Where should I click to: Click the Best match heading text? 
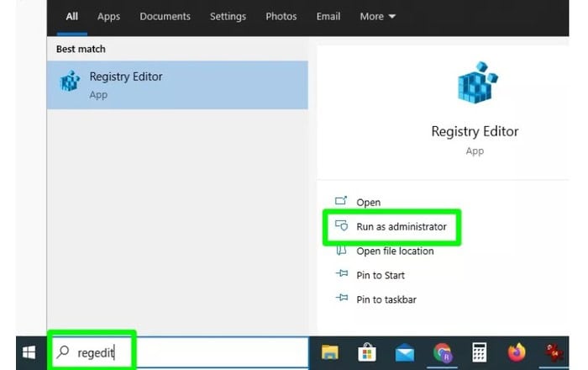coord(81,49)
